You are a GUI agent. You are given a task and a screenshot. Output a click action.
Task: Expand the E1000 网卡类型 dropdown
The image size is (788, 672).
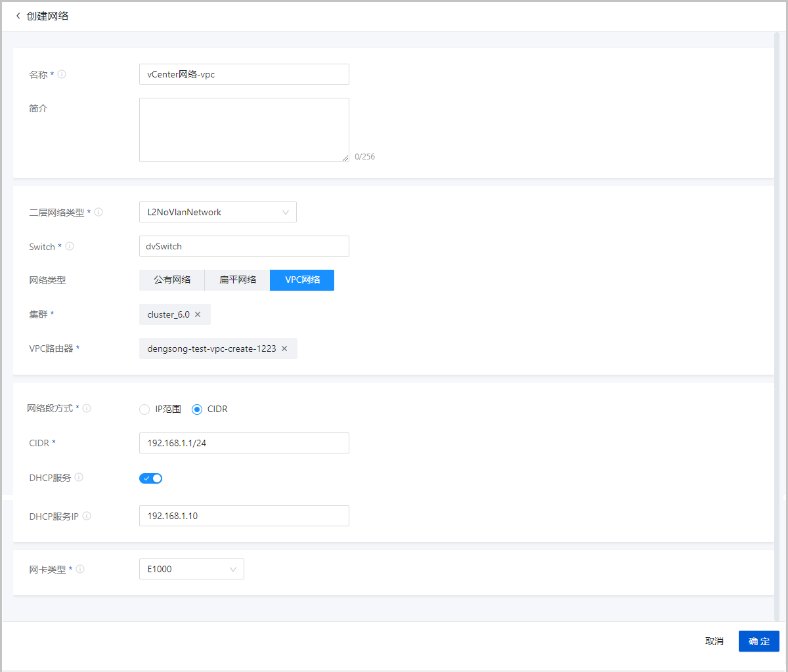click(x=191, y=569)
